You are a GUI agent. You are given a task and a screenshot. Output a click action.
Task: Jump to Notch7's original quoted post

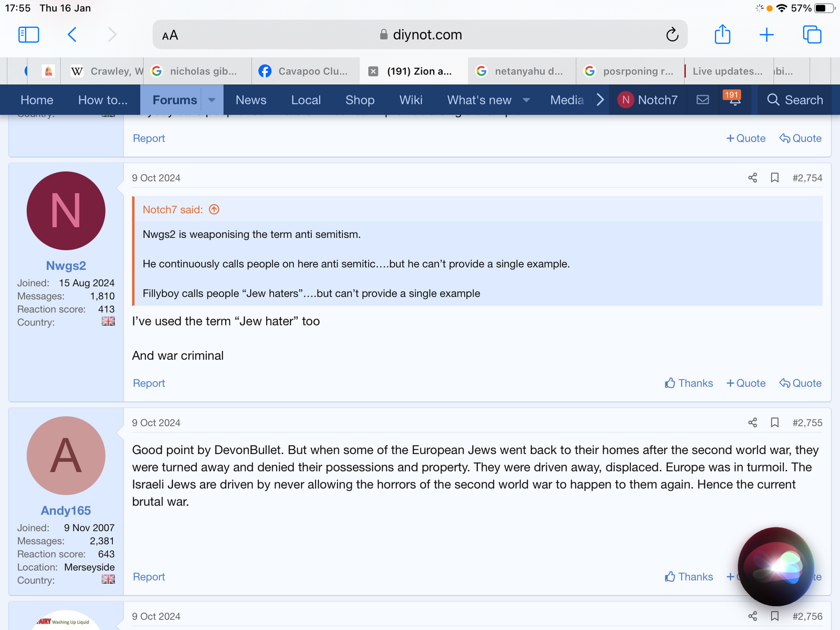pyautogui.click(x=214, y=209)
